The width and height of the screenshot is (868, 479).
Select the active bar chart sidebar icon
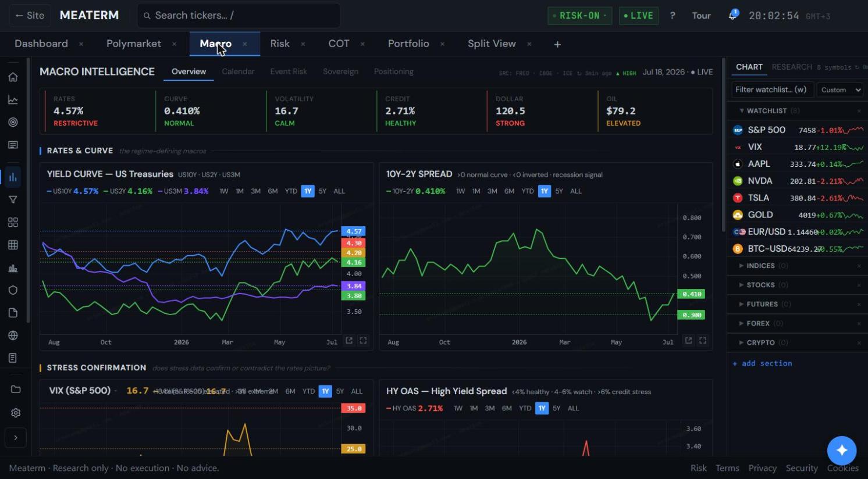pos(13,177)
